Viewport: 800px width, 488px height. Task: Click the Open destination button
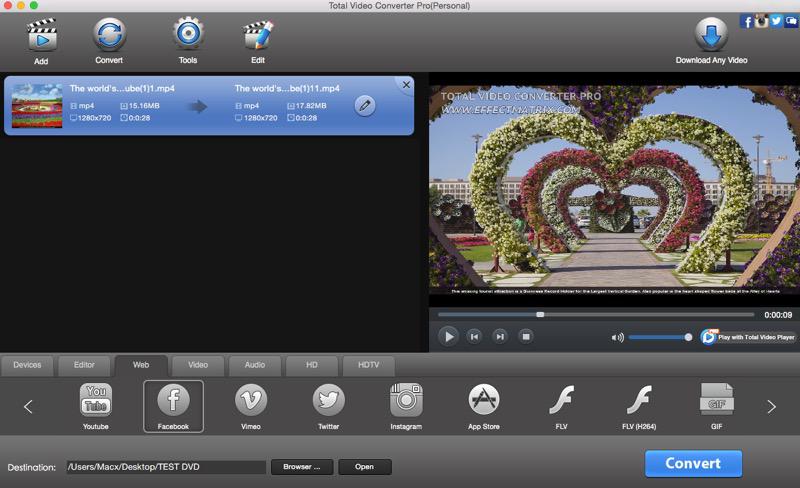(365, 467)
